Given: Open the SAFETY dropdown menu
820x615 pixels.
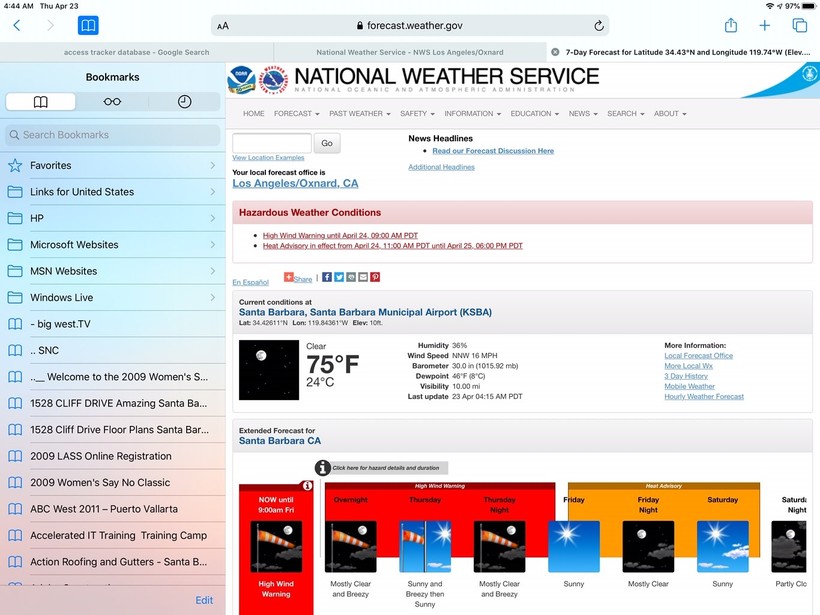Looking at the screenshot, I should pos(417,113).
